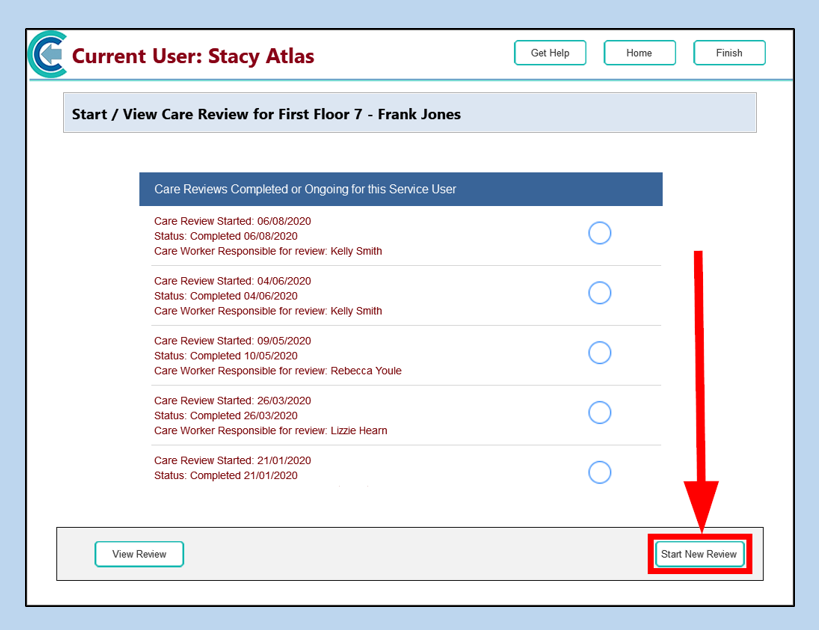Click the 'Start / View Care Review' title bar

click(x=409, y=114)
